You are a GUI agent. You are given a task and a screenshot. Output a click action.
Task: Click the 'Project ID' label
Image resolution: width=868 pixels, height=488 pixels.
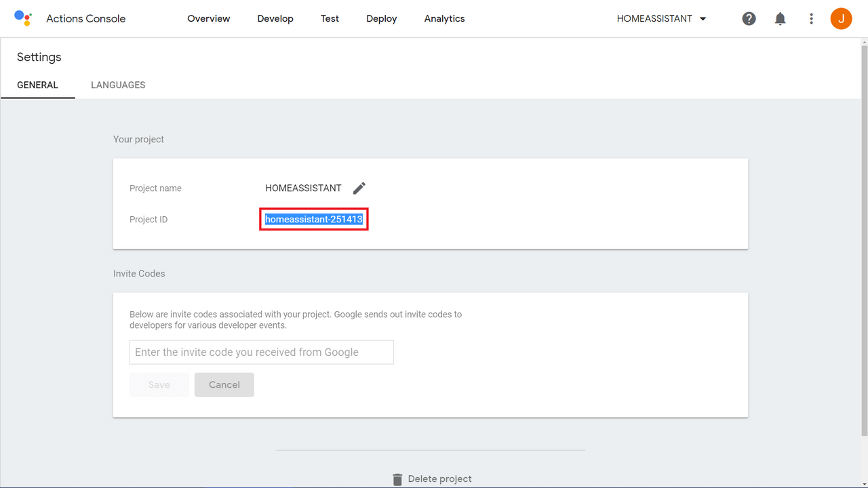[149, 220]
